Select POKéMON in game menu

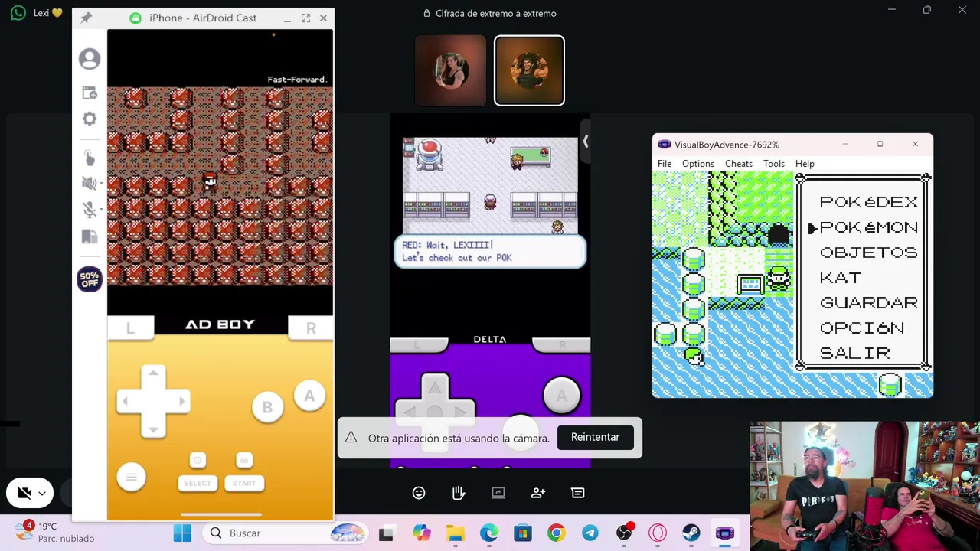click(x=868, y=227)
